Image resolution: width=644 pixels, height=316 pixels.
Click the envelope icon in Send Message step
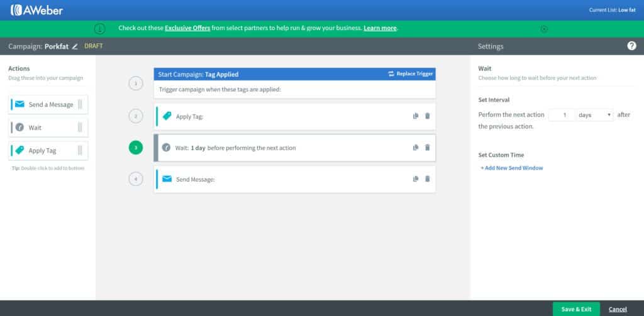(x=167, y=179)
